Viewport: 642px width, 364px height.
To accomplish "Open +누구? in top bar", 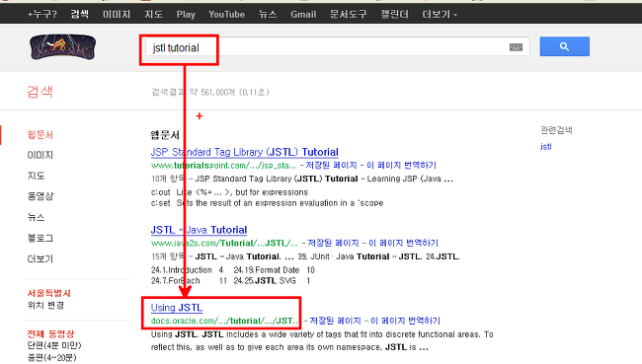I will coord(41,15).
